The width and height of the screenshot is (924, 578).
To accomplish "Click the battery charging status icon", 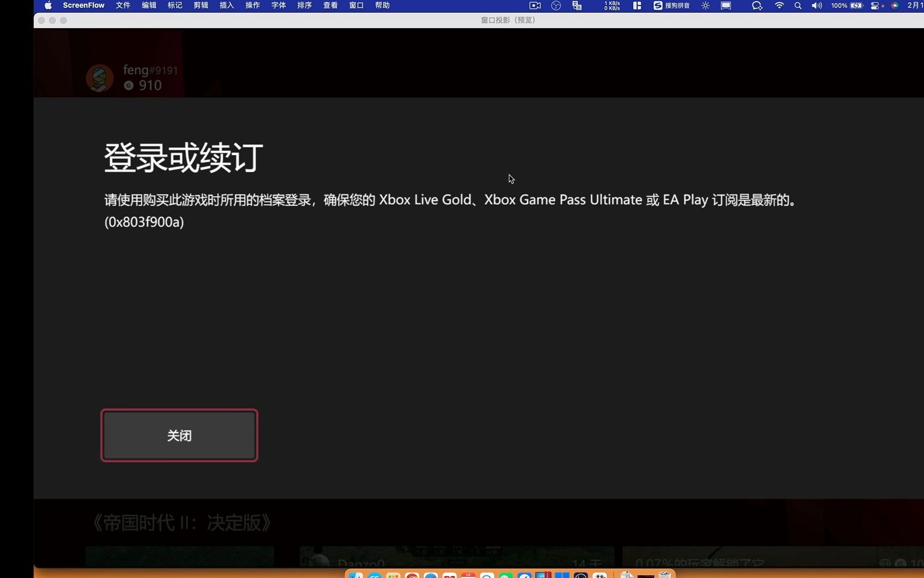I will click(856, 6).
